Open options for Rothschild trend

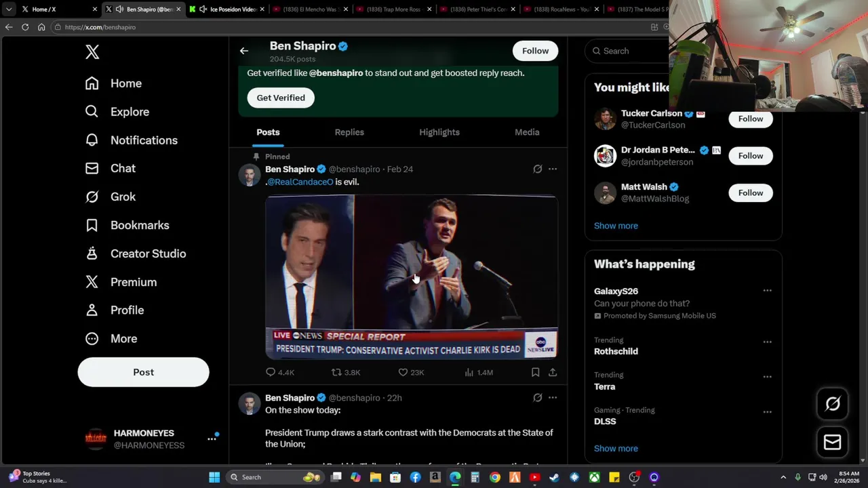point(767,342)
